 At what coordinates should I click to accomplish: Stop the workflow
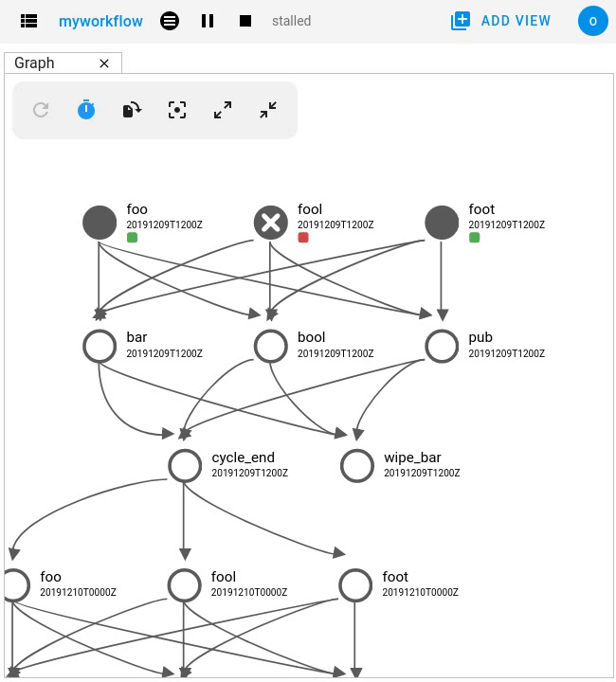(x=245, y=21)
